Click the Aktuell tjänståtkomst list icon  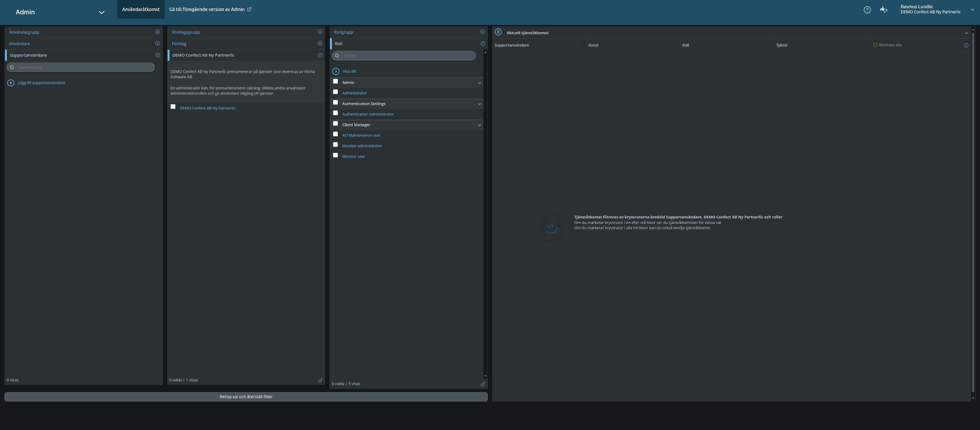(x=498, y=32)
